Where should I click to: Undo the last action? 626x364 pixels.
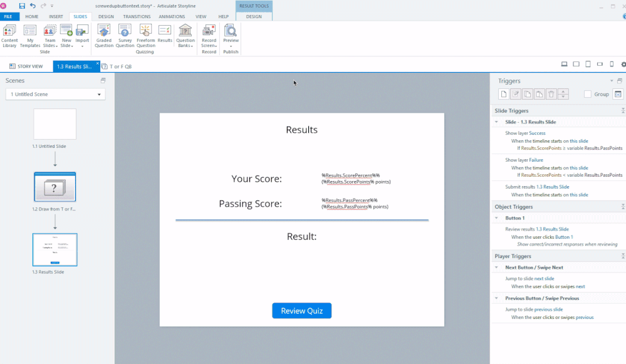(33, 6)
